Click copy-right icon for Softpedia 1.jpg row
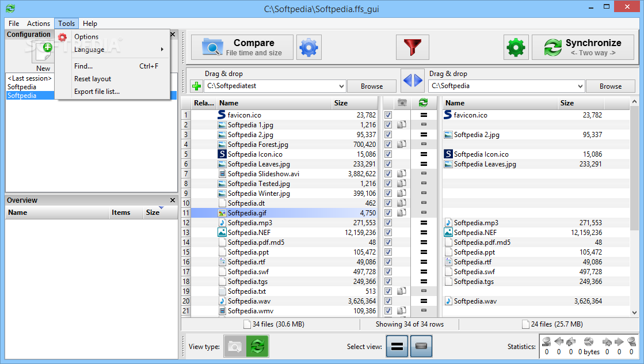 [402, 124]
